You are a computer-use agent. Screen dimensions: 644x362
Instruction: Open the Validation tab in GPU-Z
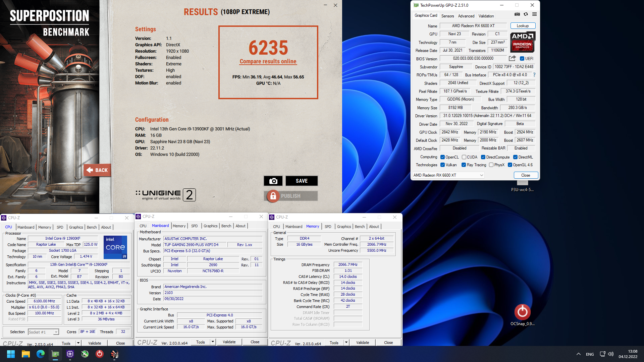point(486,16)
